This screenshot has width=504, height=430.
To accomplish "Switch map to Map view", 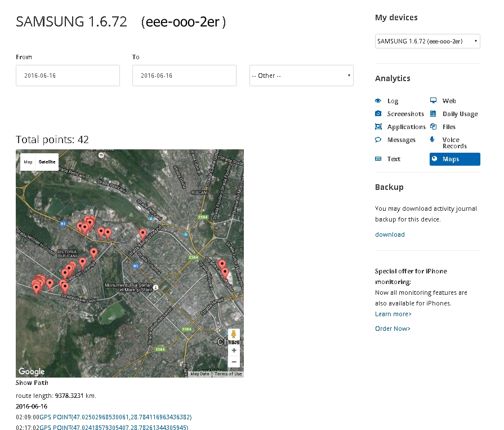I will [x=28, y=162].
